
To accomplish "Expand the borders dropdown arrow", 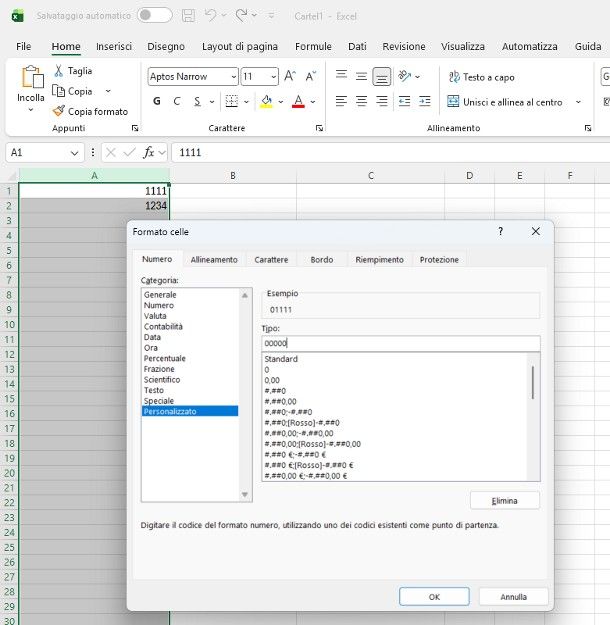I will click(246, 102).
